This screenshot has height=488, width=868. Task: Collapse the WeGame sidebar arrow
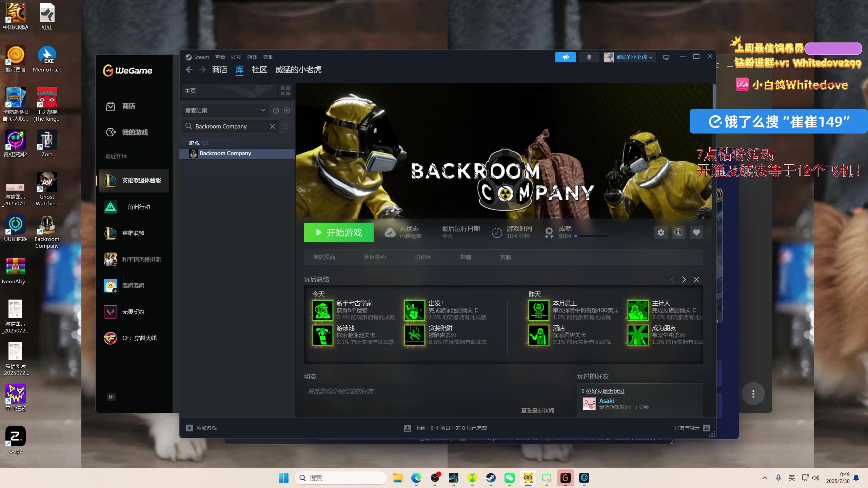click(x=111, y=397)
